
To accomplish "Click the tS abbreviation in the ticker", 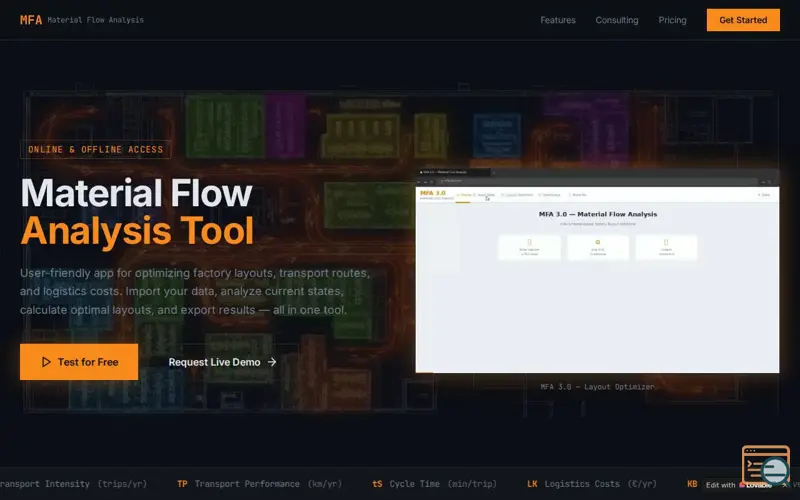I will (x=378, y=484).
